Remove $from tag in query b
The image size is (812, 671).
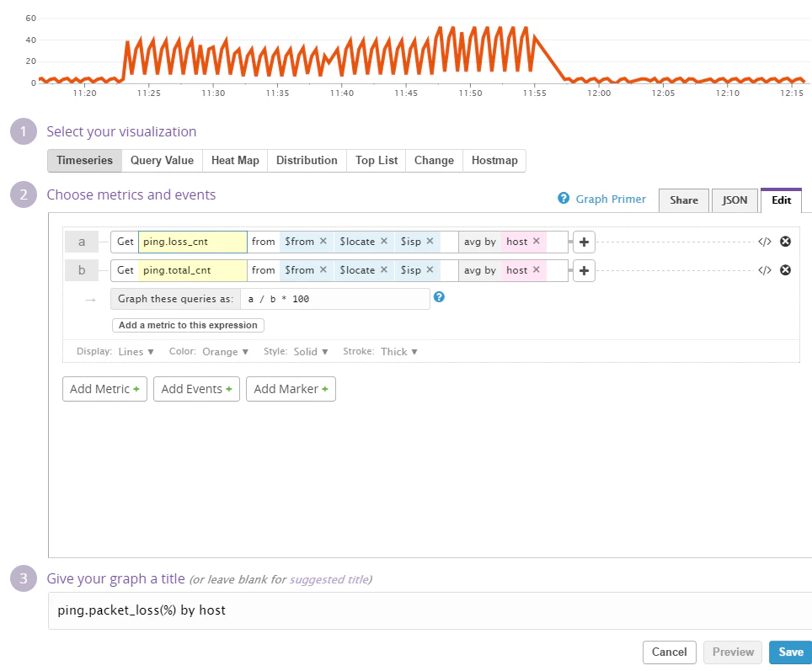(323, 269)
